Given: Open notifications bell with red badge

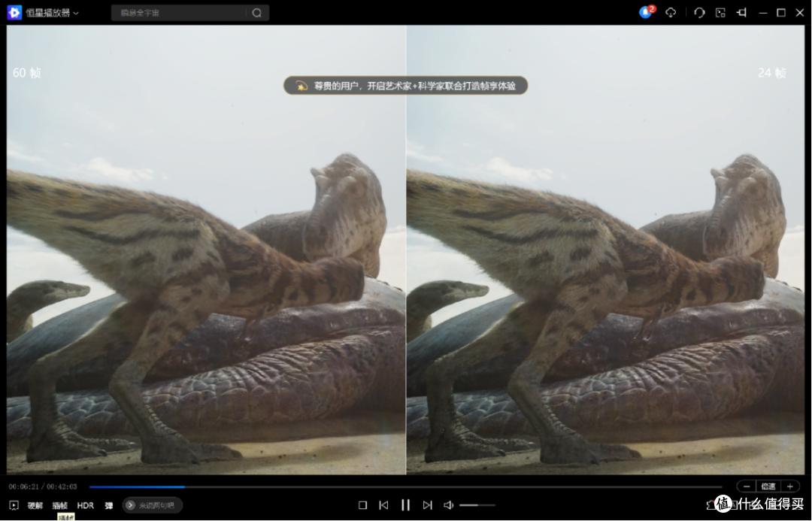Looking at the screenshot, I should (x=646, y=12).
